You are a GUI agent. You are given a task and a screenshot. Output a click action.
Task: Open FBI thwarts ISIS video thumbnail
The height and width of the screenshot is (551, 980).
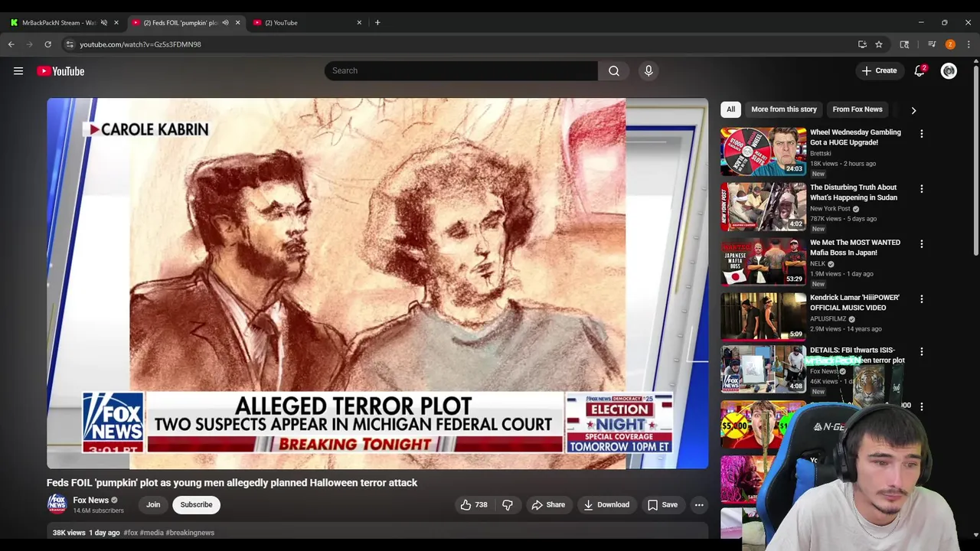pos(763,369)
